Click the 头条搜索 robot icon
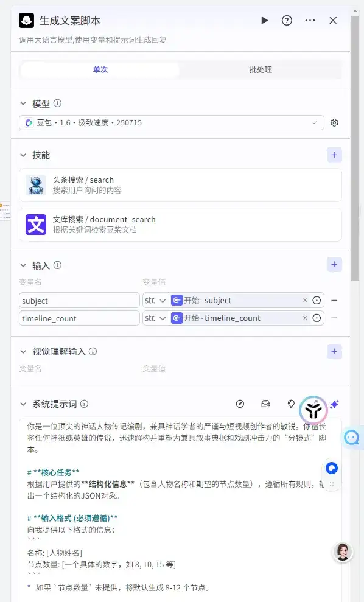The image size is (364, 602). (x=36, y=184)
